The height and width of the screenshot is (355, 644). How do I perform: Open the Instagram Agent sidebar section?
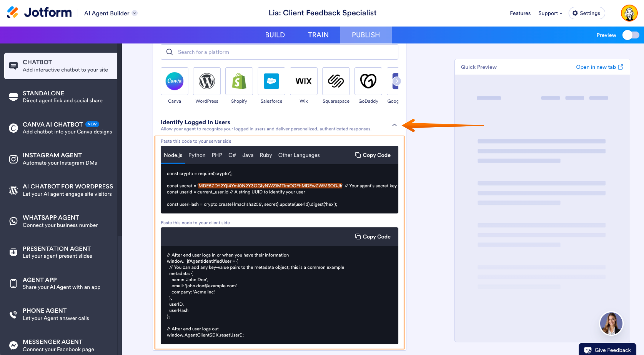coord(60,159)
